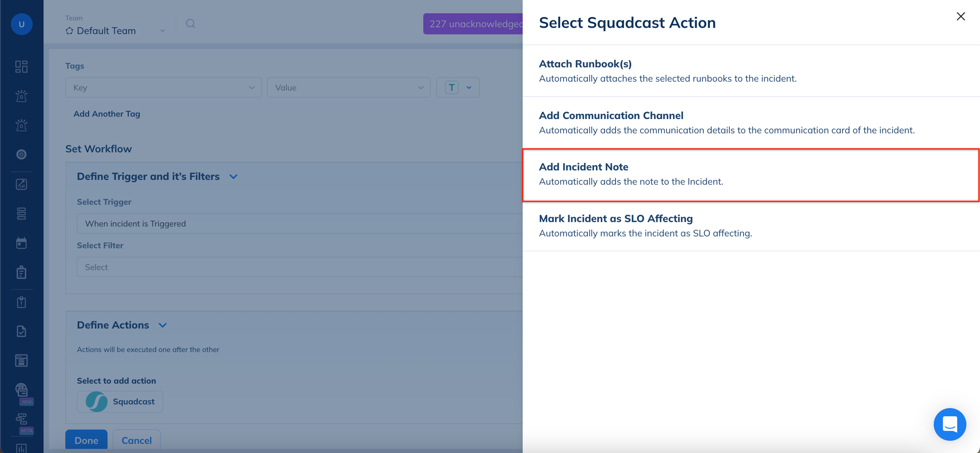Open the bar chart icon at sidebar bottom
Viewport: 980px width, 453px height.
coord(21,448)
